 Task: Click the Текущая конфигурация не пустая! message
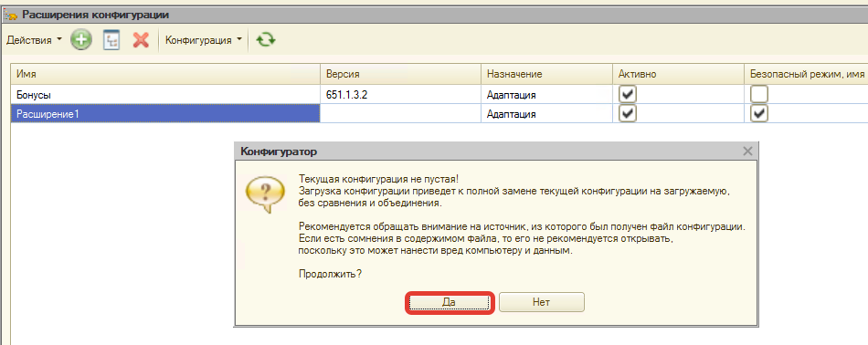pos(378,180)
